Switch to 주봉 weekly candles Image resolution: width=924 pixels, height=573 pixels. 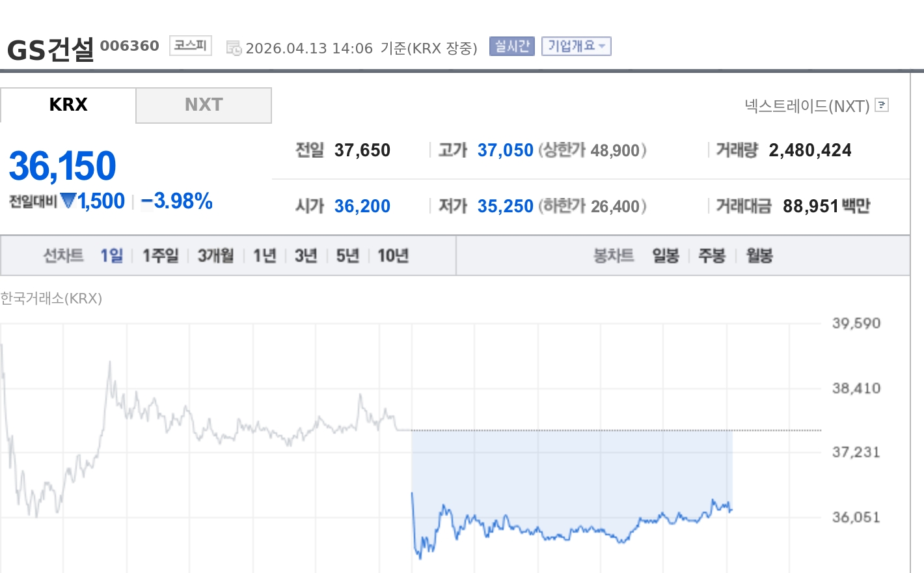711,255
